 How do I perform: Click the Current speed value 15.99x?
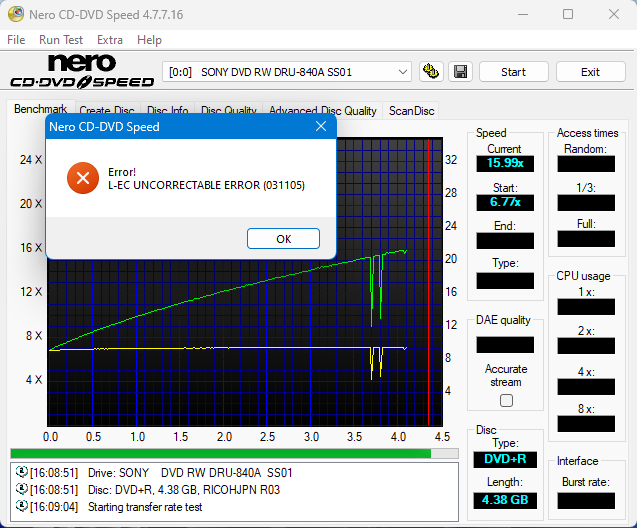505,163
